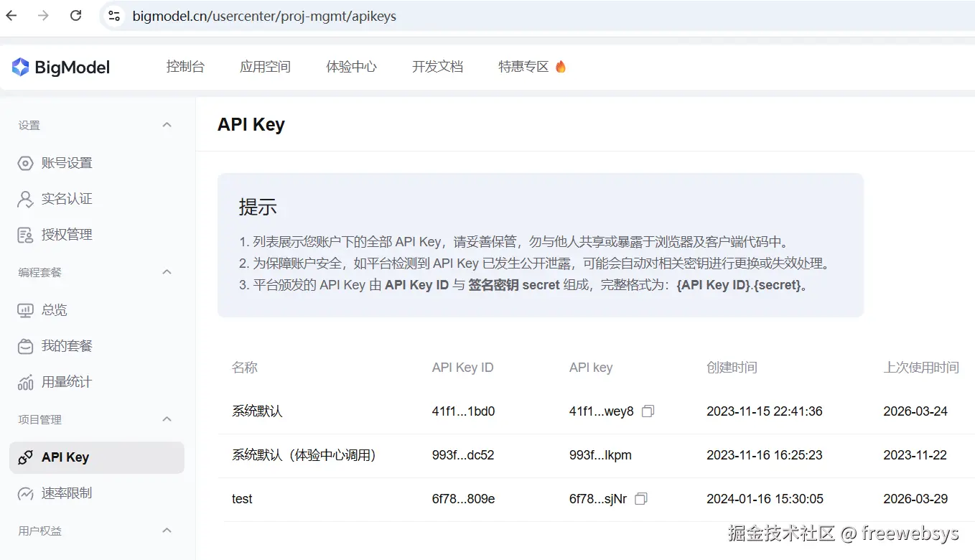Go to the 开发文档 top menu

[437, 67]
